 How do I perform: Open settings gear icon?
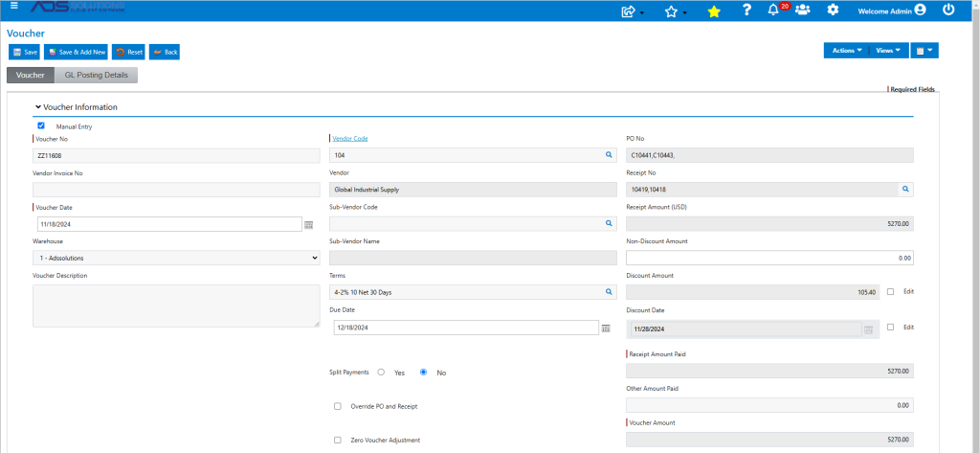point(833,10)
